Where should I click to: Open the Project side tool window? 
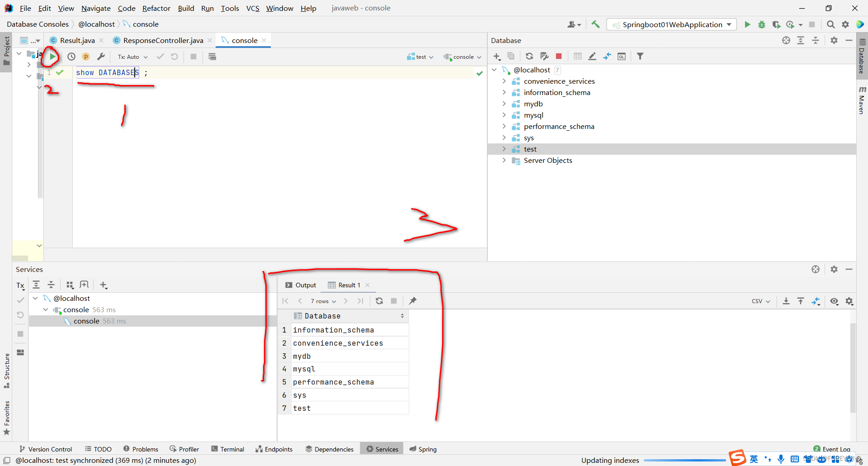(x=6, y=51)
